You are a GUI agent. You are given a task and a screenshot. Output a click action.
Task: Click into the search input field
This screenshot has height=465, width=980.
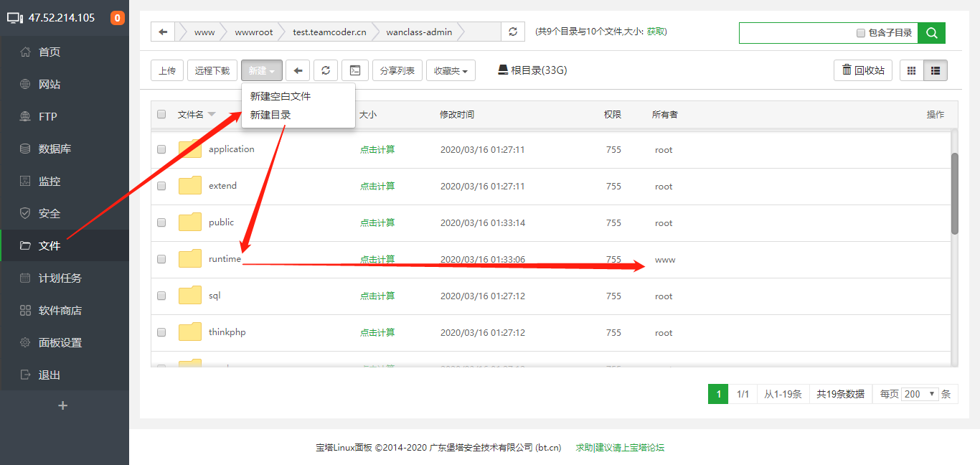pos(796,32)
